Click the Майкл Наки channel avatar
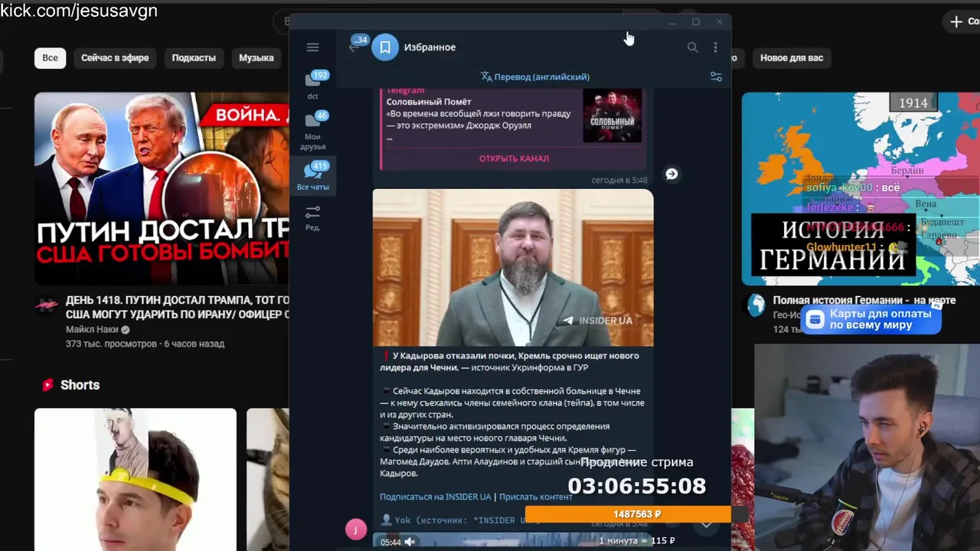This screenshot has height=551, width=980. click(x=47, y=305)
